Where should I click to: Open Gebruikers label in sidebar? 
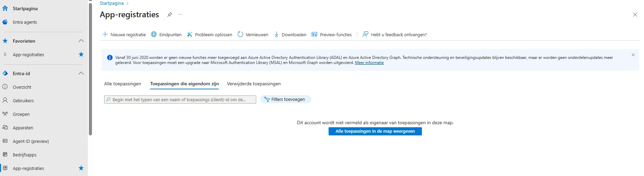click(x=23, y=101)
